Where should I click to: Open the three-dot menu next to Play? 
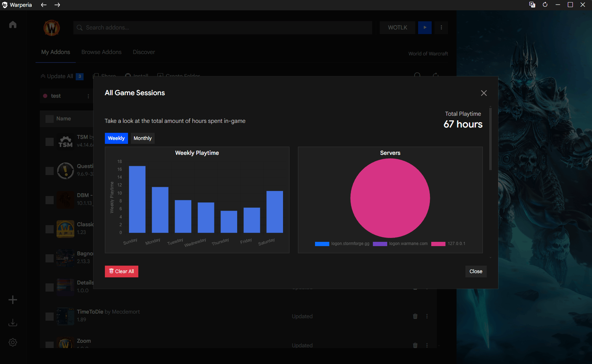tap(441, 28)
